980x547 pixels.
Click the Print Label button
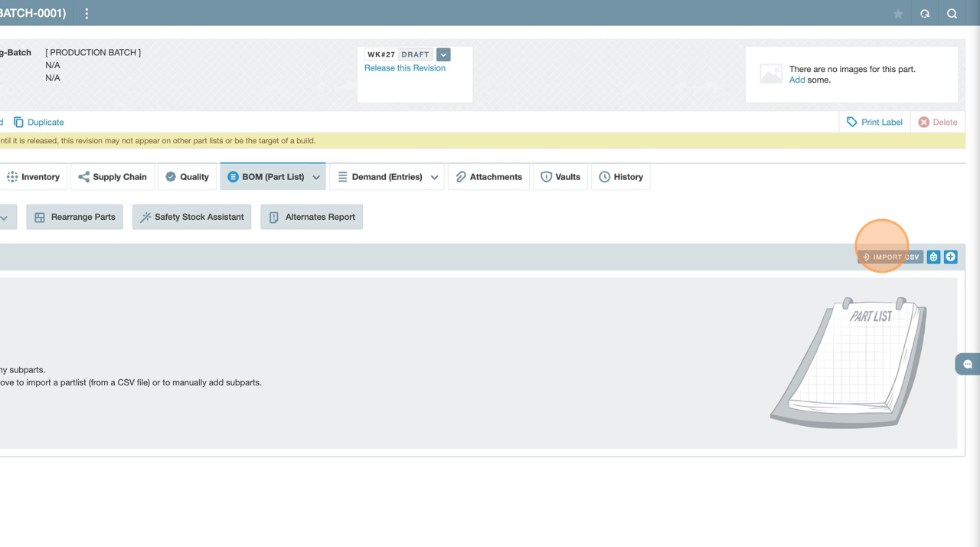coord(874,122)
